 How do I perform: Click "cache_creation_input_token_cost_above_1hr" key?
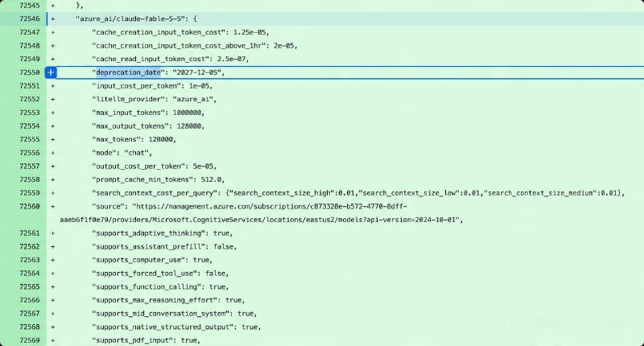[x=180, y=46]
